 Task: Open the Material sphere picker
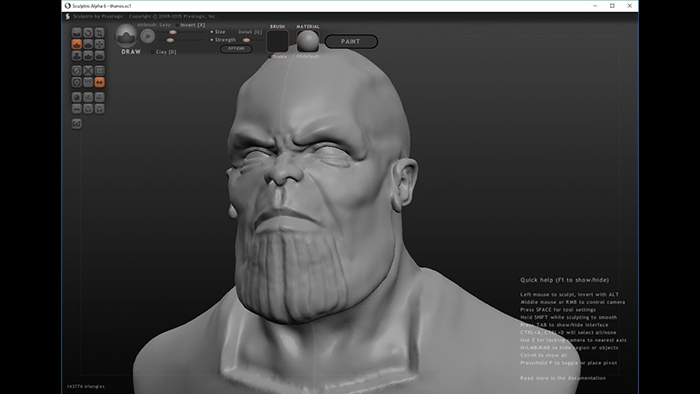pyautogui.click(x=308, y=41)
